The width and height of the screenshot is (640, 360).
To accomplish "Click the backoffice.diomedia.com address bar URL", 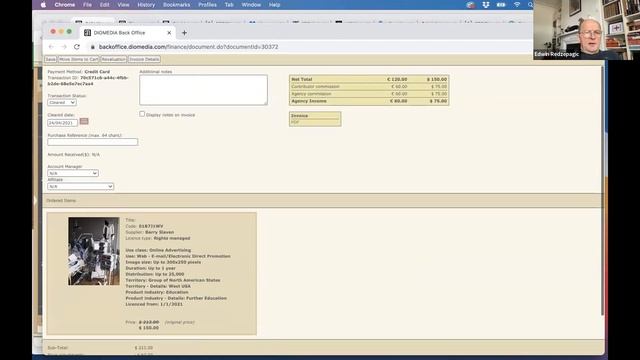I will 189,47.
